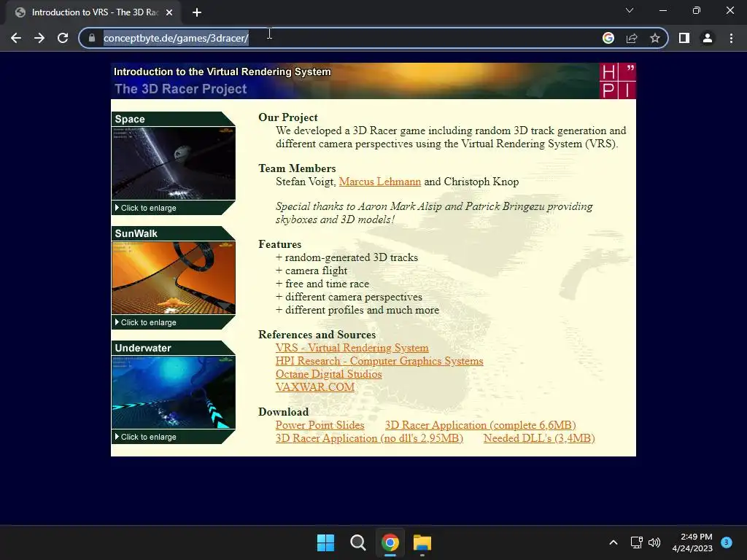The width and height of the screenshot is (747, 560).
Task: Click '+ free and time race' line
Action: 322,284
